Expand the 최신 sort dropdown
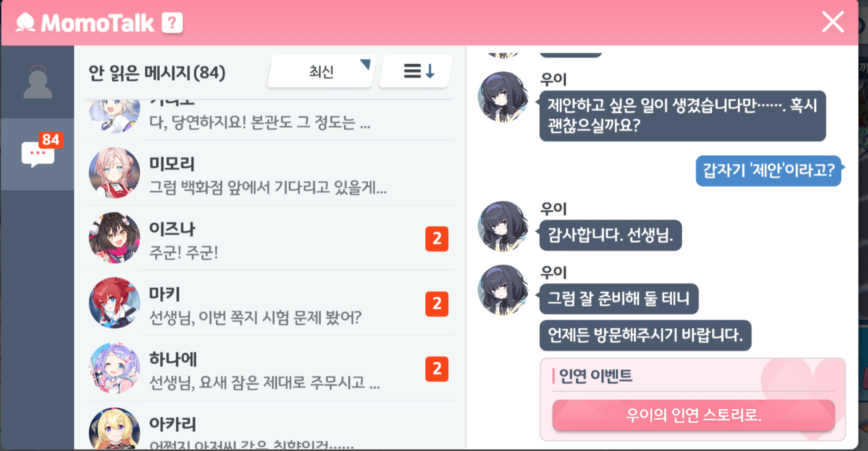Image resolution: width=868 pixels, height=451 pixels. pos(321,72)
